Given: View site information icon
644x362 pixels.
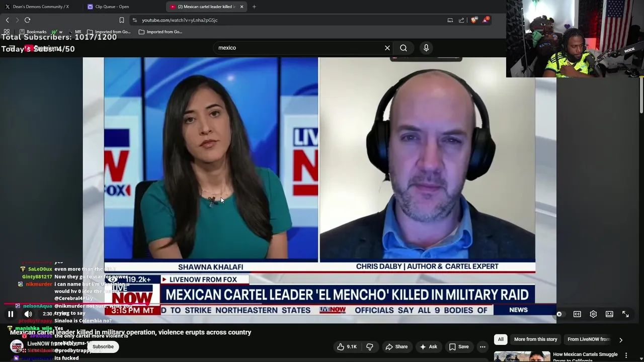Looking at the screenshot, I should tap(134, 20).
